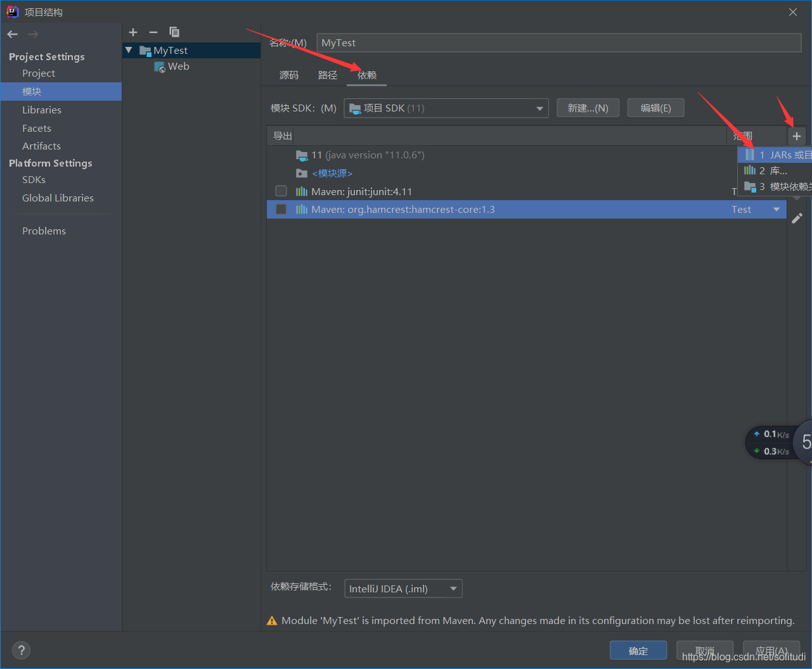Add dependency with the plus button
This screenshot has width=812, height=669.
[797, 136]
